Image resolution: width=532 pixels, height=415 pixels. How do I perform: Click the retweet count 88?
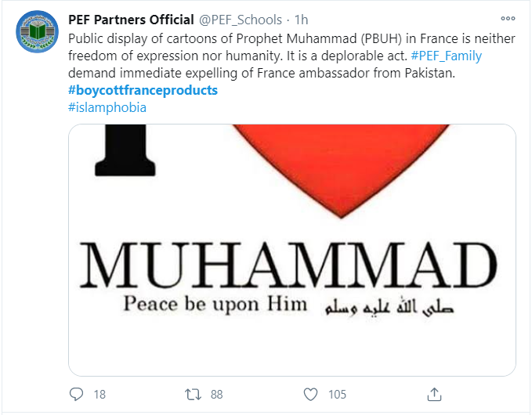click(x=216, y=395)
